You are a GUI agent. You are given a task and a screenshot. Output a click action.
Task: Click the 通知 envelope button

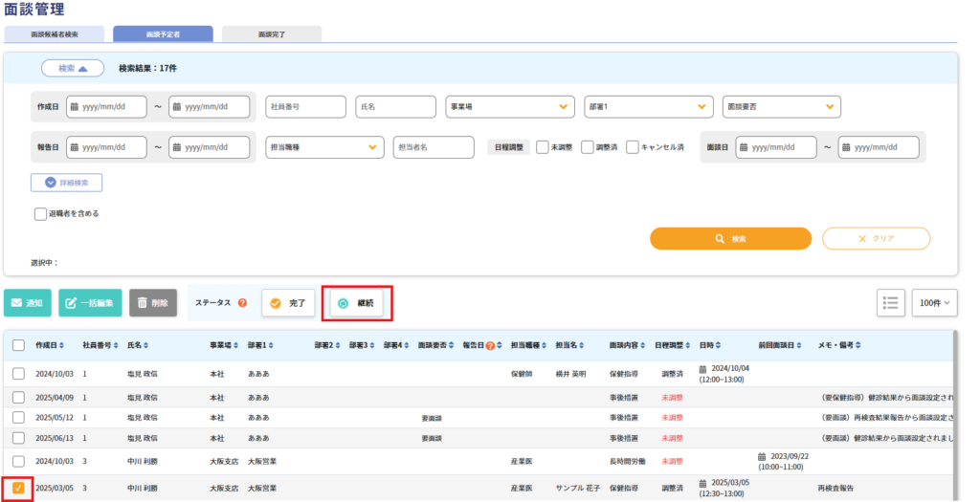27,303
